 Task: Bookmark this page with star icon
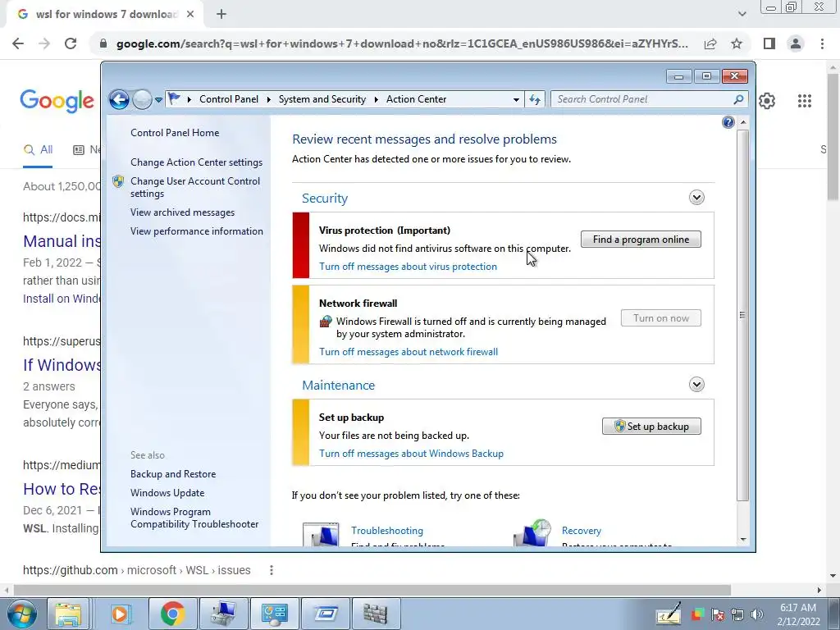coord(737,43)
